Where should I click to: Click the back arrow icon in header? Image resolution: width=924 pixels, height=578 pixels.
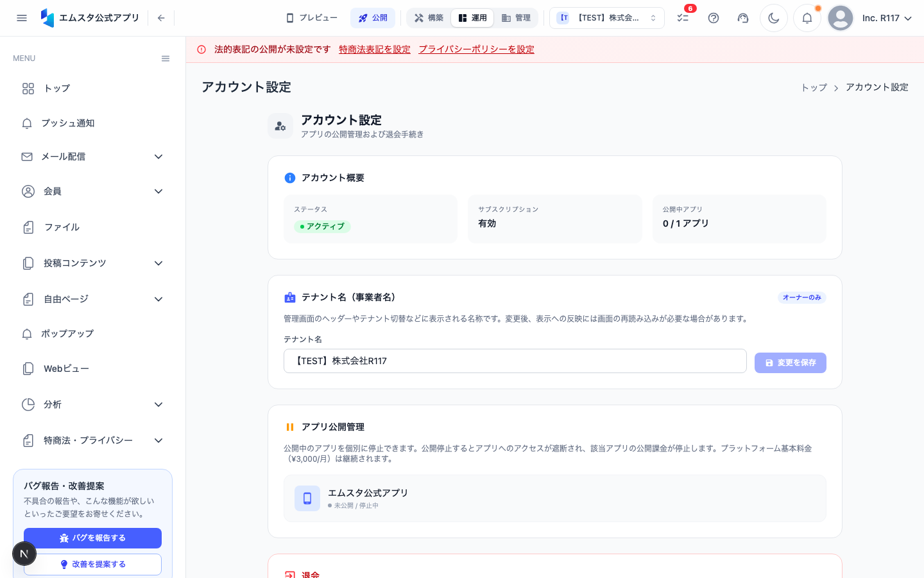161,18
